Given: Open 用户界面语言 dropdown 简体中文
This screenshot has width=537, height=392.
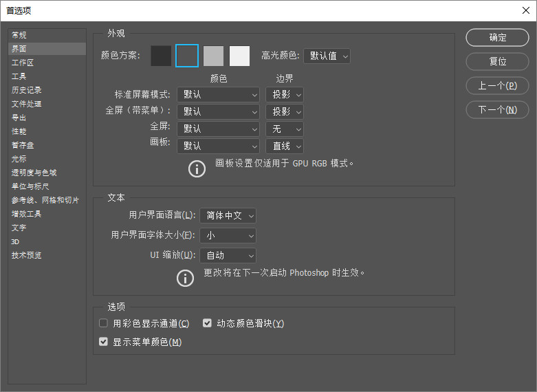Looking at the screenshot, I should (x=228, y=215).
